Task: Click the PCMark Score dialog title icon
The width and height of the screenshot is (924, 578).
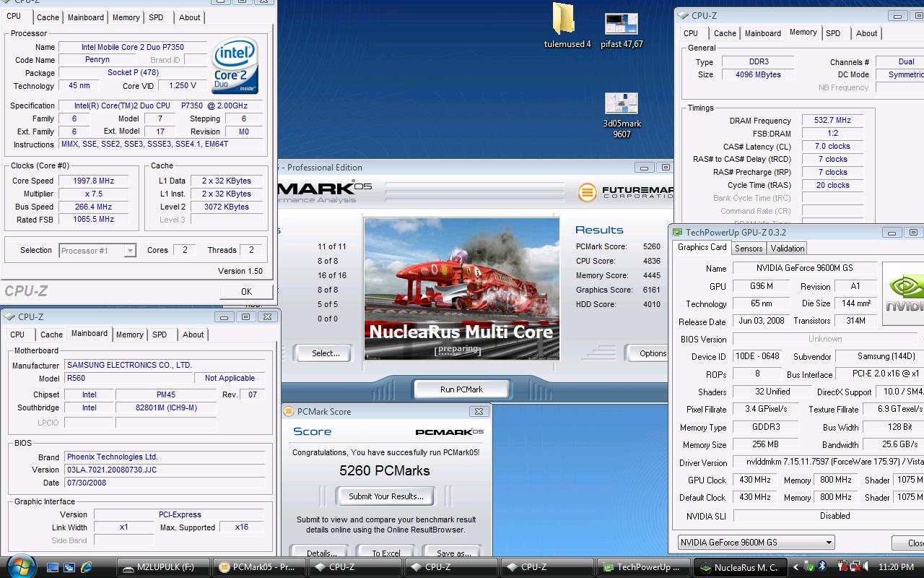Action: pos(289,412)
